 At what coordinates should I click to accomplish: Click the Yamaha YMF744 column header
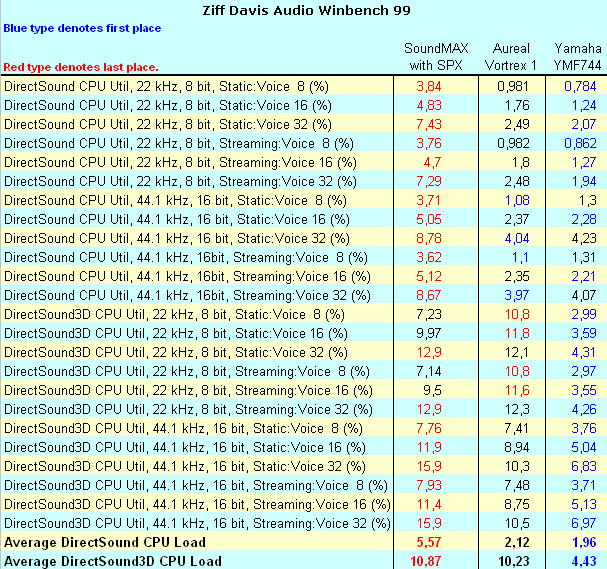pyautogui.click(x=577, y=57)
